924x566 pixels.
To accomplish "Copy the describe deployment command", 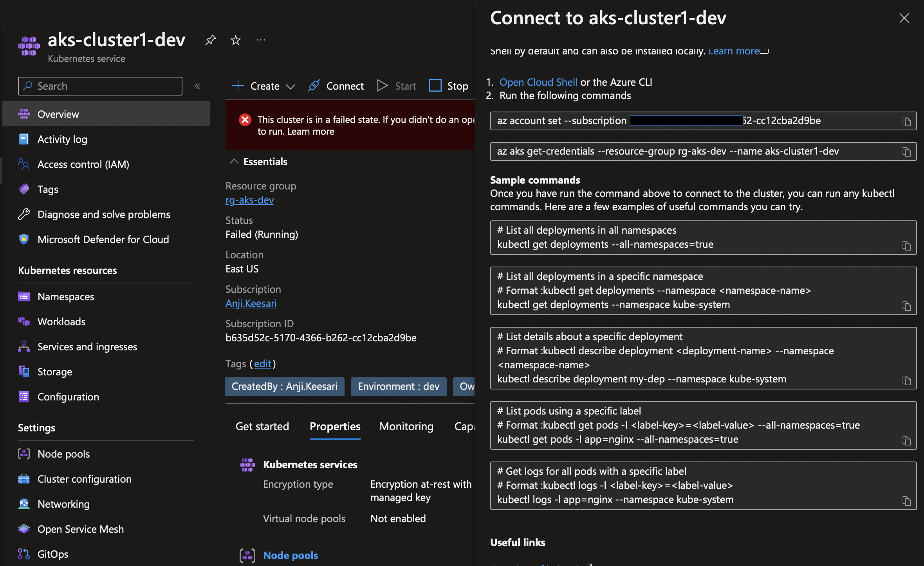I will tap(907, 380).
